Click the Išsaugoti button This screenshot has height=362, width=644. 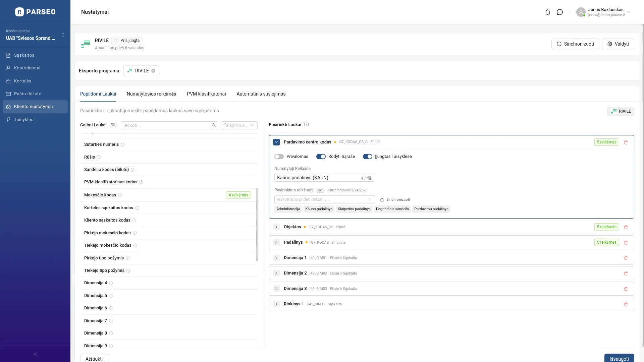tap(619, 359)
